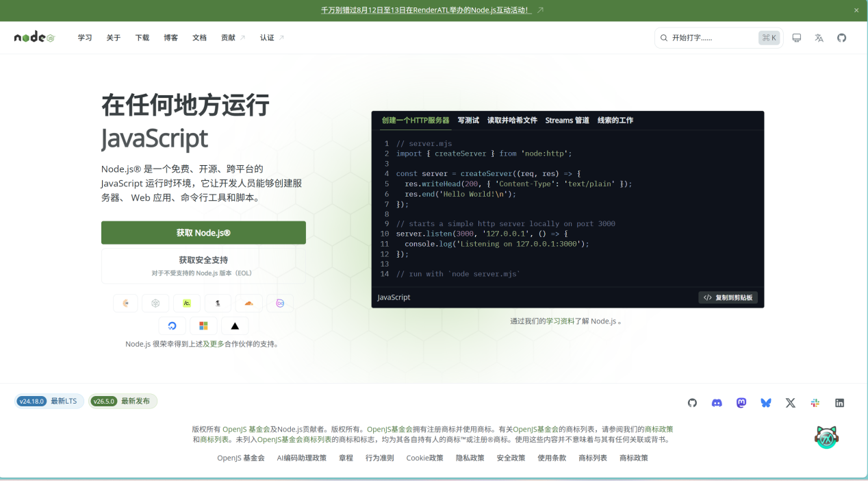The height and width of the screenshot is (481, 868).
Task: Open the 文档 navigation link
Action: click(x=200, y=38)
